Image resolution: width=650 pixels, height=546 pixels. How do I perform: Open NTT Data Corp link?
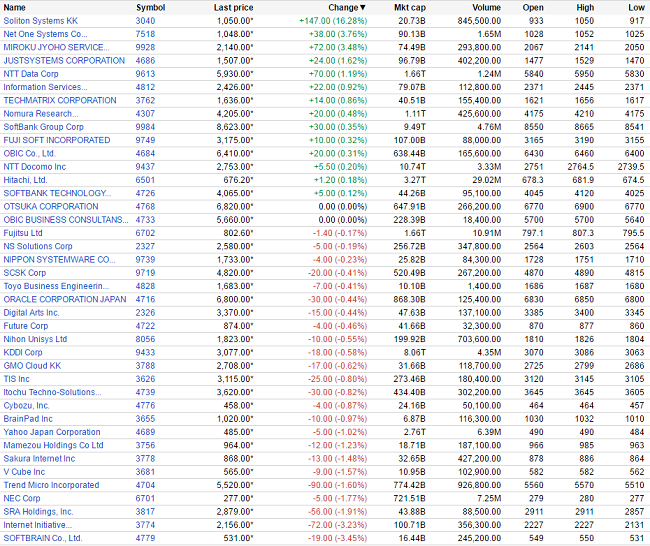[31, 74]
